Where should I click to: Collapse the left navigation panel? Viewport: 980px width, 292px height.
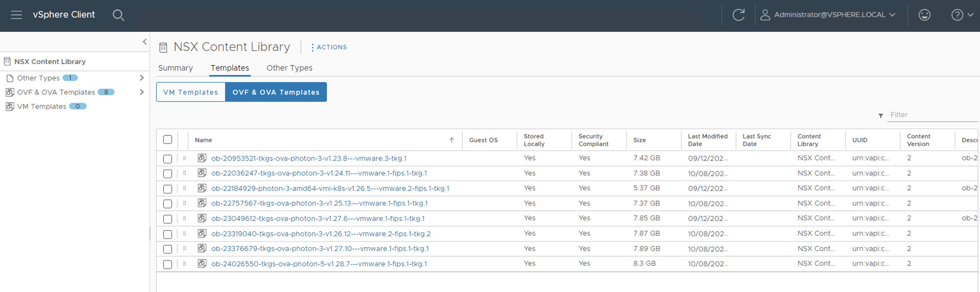[x=145, y=42]
